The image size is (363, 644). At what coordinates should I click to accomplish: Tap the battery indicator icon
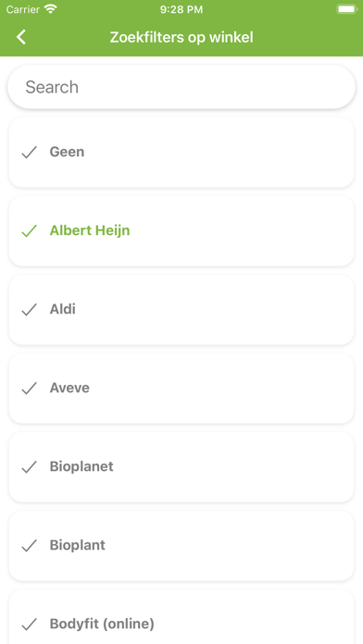click(x=347, y=9)
